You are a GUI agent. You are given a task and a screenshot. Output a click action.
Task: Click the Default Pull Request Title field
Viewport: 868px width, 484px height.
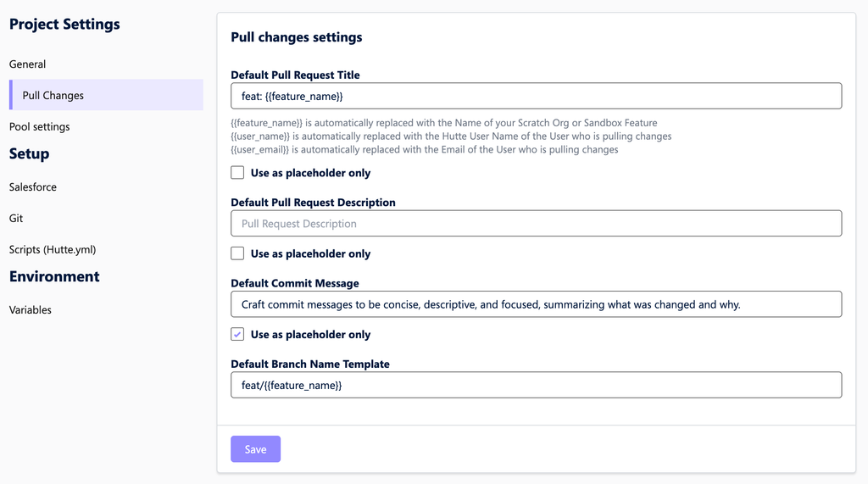pos(536,96)
